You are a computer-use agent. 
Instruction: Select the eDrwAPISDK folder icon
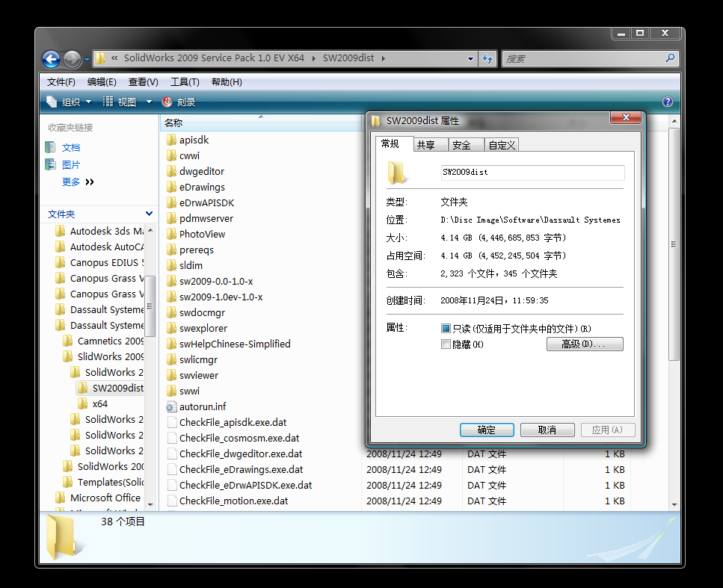pos(171,202)
